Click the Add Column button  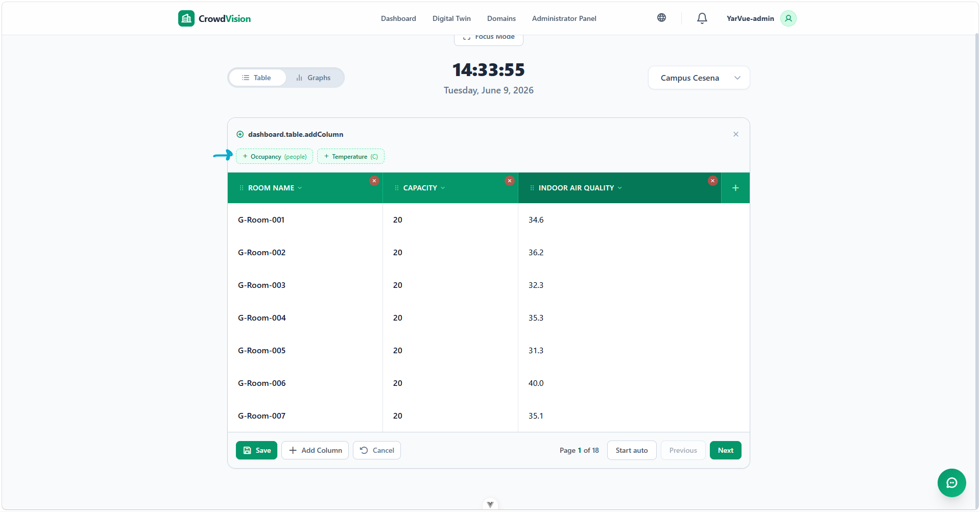[315, 450]
